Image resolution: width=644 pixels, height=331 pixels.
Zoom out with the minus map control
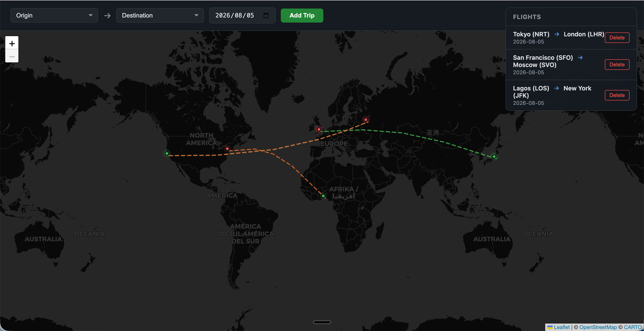(12, 56)
